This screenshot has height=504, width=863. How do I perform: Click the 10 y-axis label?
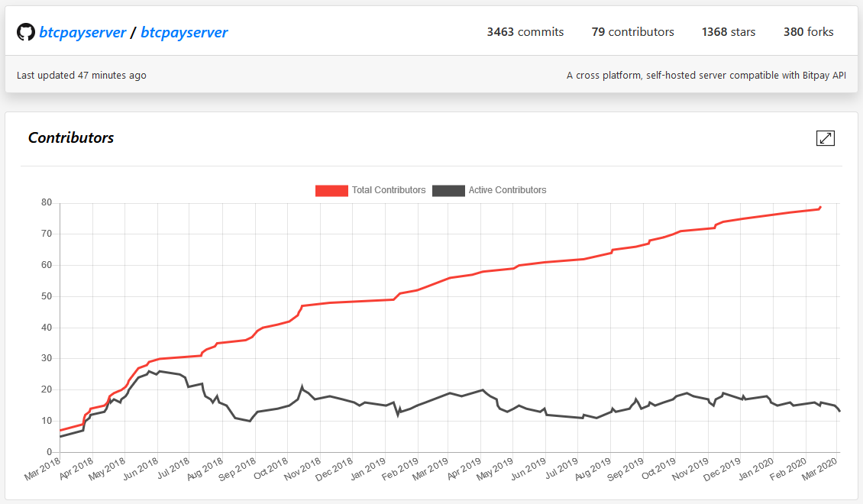click(x=47, y=421)
